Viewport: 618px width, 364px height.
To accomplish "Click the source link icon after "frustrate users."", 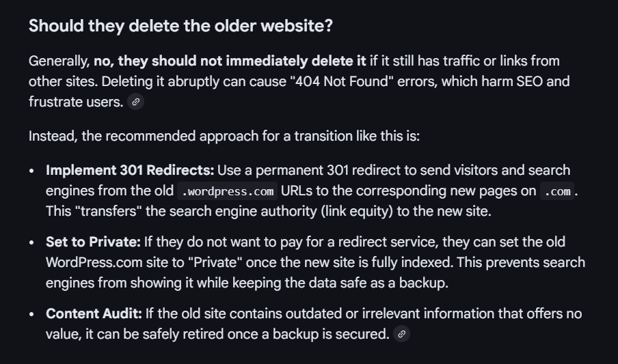I will point(135,102).
